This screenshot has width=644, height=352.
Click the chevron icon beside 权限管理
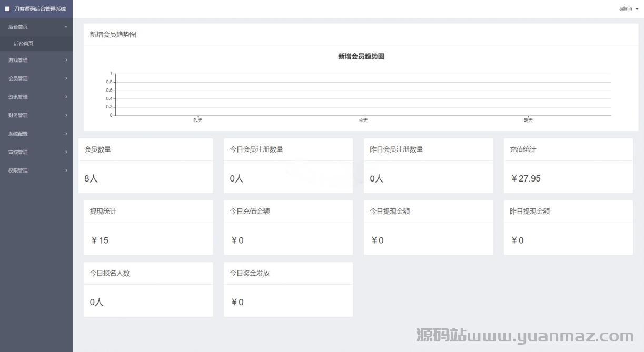point(66,170)
